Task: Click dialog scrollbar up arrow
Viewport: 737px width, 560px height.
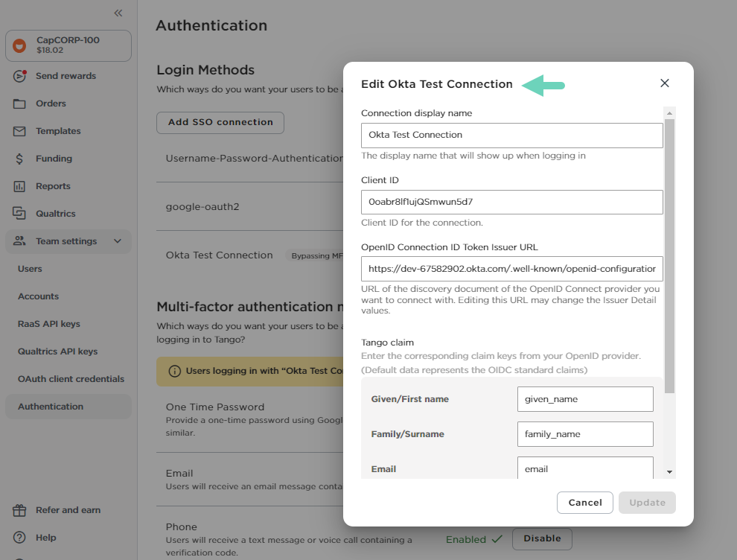Action: [x=669, y=113]
